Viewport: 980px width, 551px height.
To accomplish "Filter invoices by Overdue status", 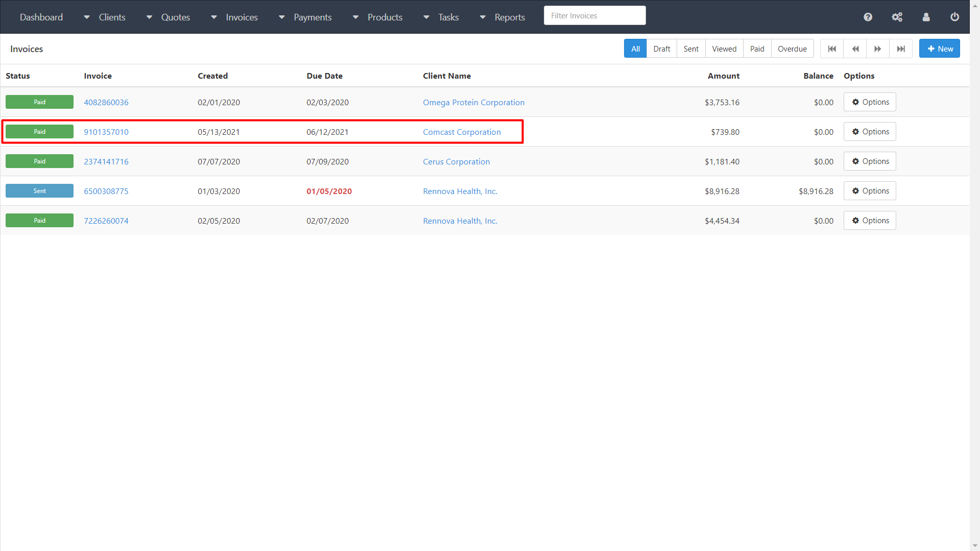I will (792, 49).
